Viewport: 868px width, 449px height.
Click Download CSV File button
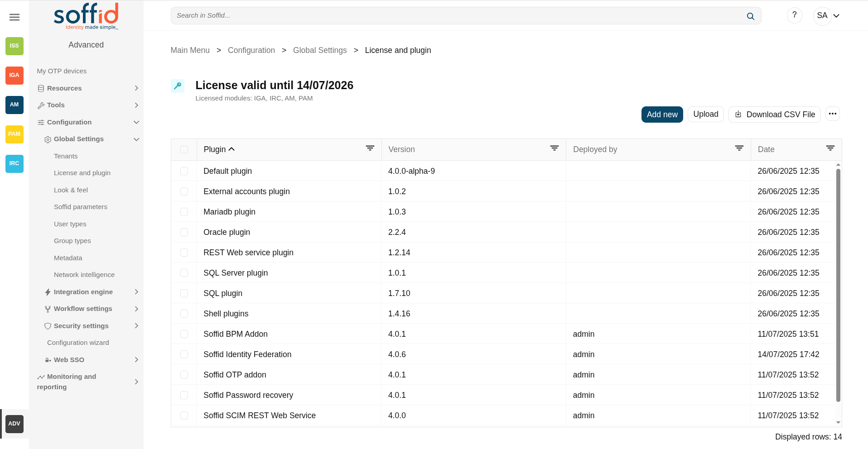tap(775, 115)
